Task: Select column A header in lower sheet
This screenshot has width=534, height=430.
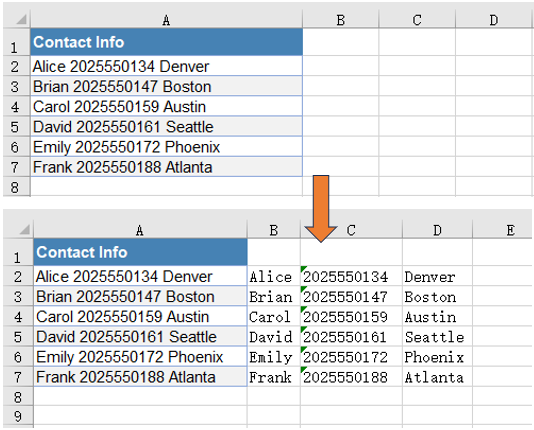Action: (x=140, y=229)
